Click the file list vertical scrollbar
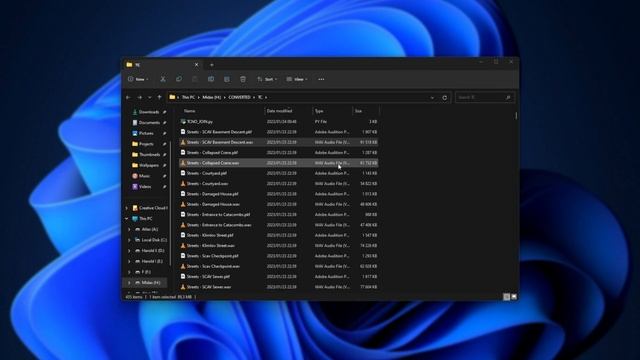The width and height of the screenshot is (640, 360). [x=516, y=116]
